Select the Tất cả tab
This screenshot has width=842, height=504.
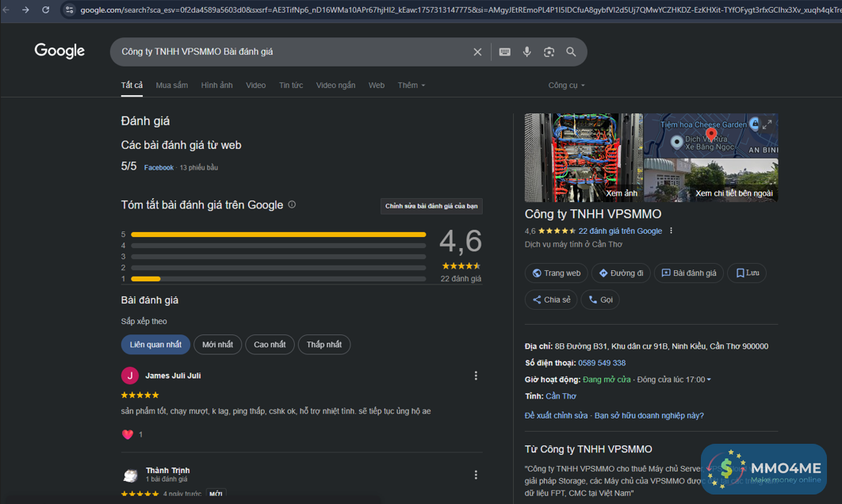coord(132,86)
